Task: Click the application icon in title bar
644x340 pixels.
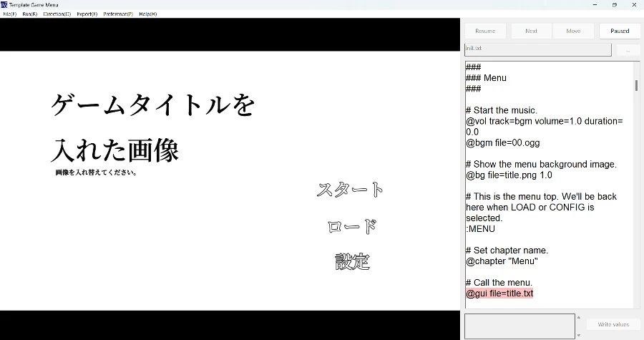Action: [x=4, y=5]
